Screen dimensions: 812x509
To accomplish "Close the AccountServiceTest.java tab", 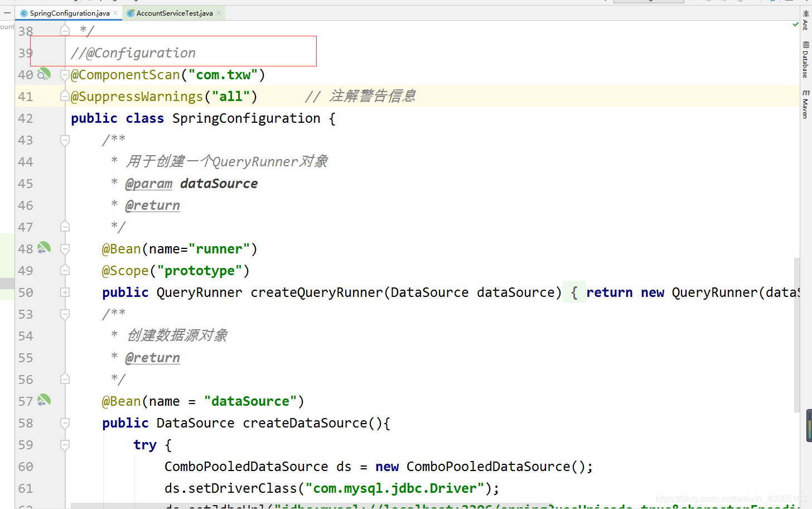I will (219, 13).
